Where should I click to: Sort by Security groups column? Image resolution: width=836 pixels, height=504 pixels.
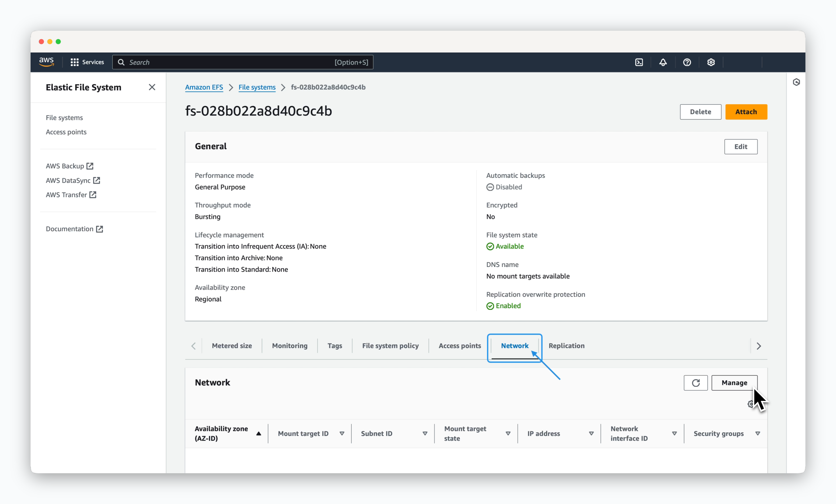coord(757,434)
